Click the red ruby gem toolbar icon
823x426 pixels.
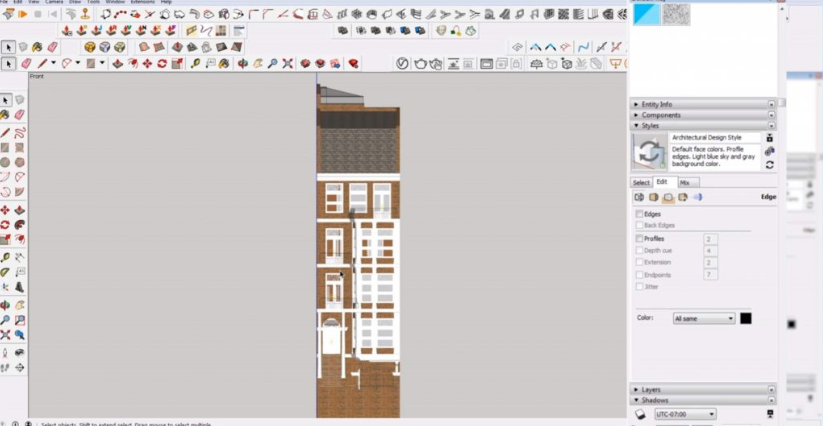coord(353,64)
